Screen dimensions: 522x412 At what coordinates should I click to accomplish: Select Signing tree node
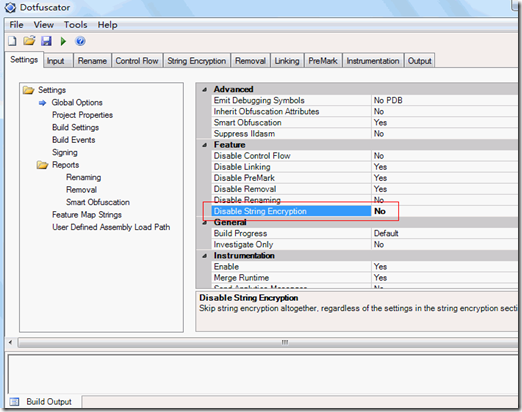coord(65,153)
